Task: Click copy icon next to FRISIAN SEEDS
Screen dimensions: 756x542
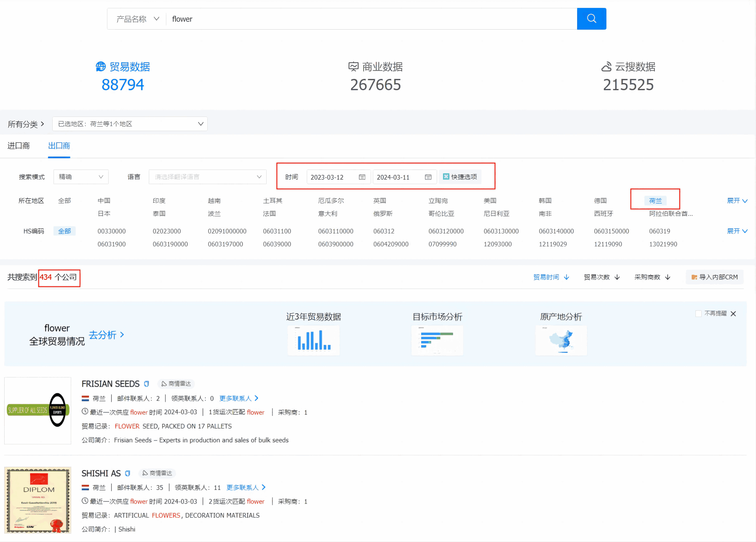Action: coord(146,384)
